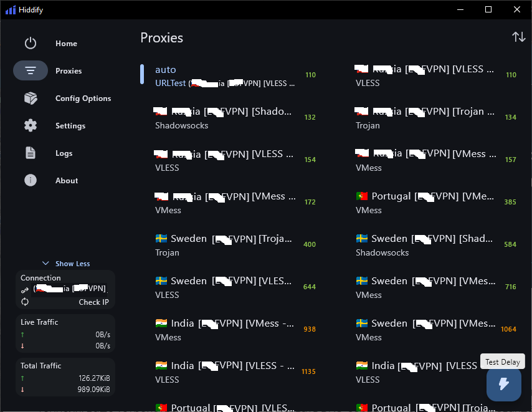The image size is (532, 412).
Task: Select the Proxies filter icon in sidebar
Action: click(x=30, y=70)
